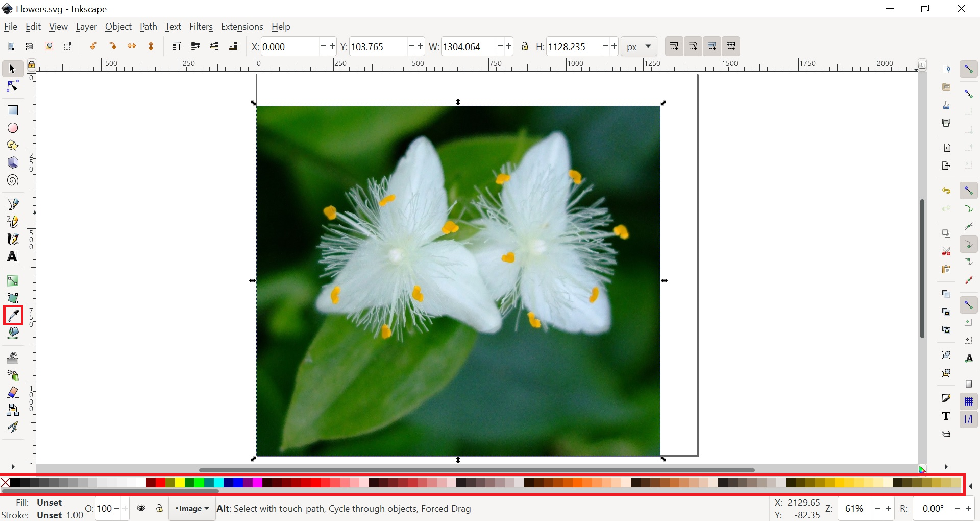Image resolution: width=980 pixels, height=521 pixels.
Task: Open the units dropdown showing px
Action: [639, 46]
